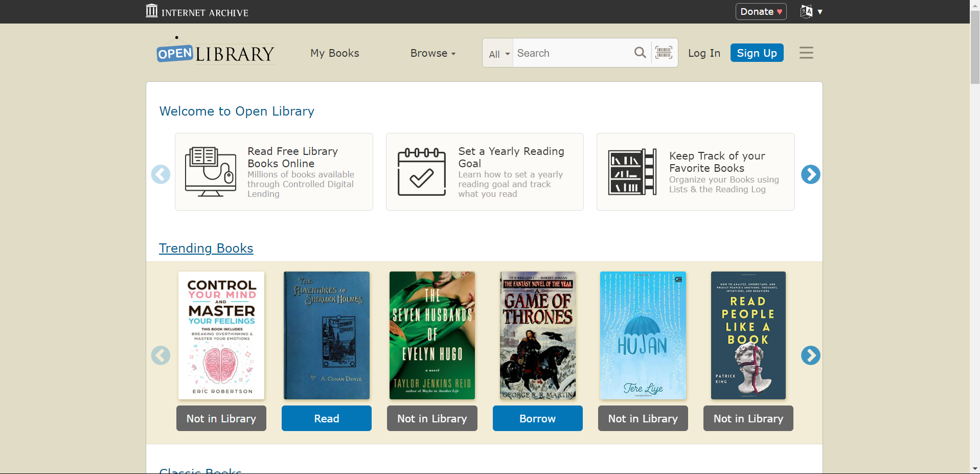This screenshot has height=474, width=980.
Task: Click the Search input field
Action: [572, 53]
